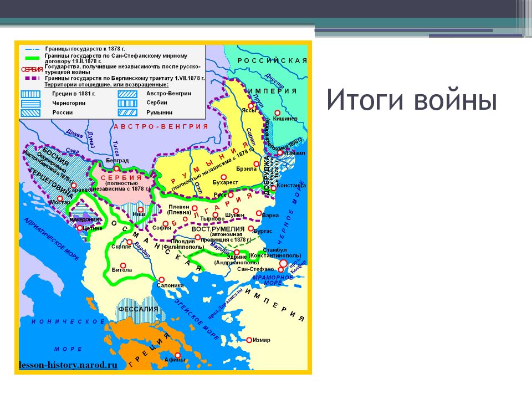
Task: Click the Греции в 1881 legend swatch
Action: (30, 94)
